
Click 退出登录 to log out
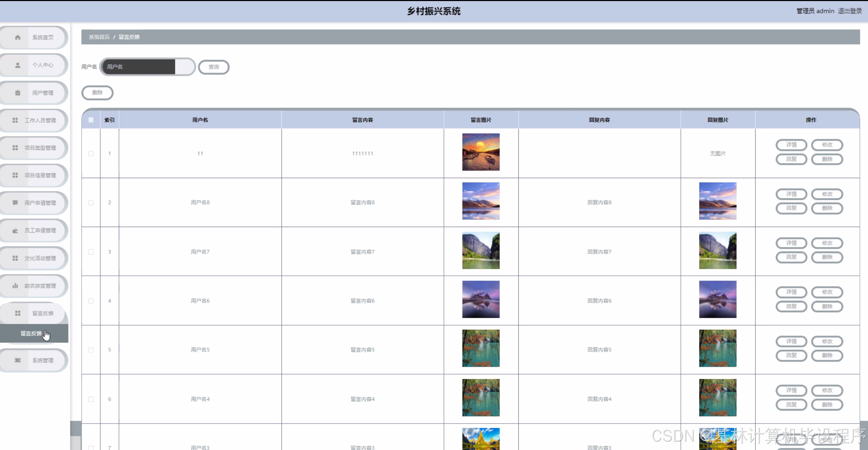click(x=850, y=11)
